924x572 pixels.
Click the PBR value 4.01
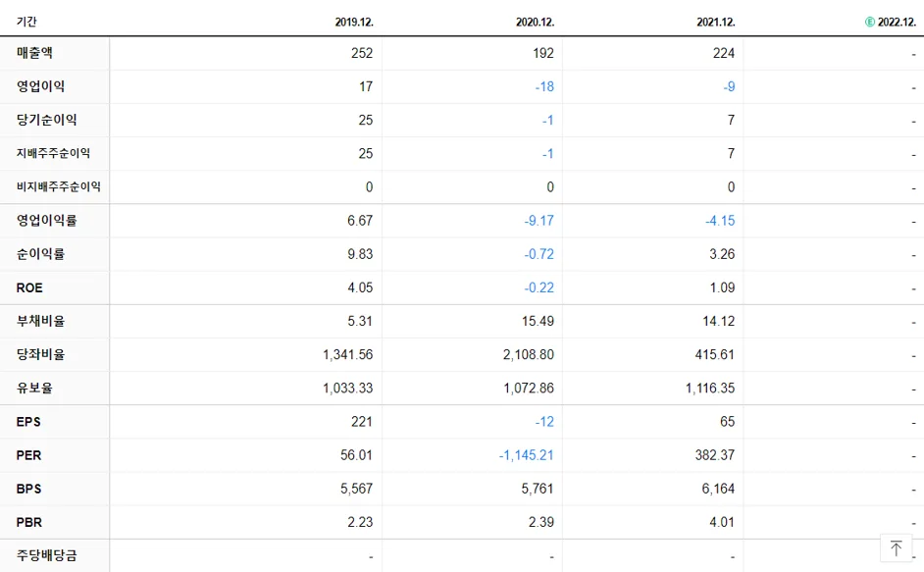tap(722, 523)
